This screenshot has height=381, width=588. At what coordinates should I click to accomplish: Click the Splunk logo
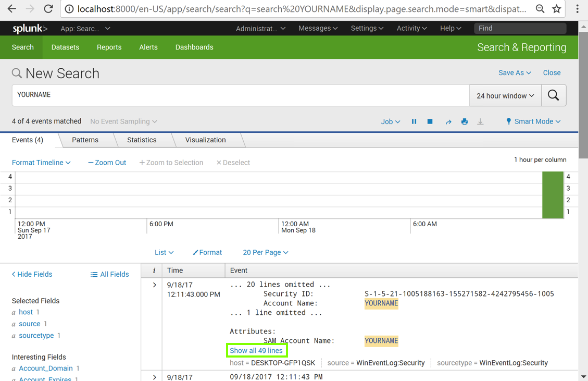tap(30, 29)
